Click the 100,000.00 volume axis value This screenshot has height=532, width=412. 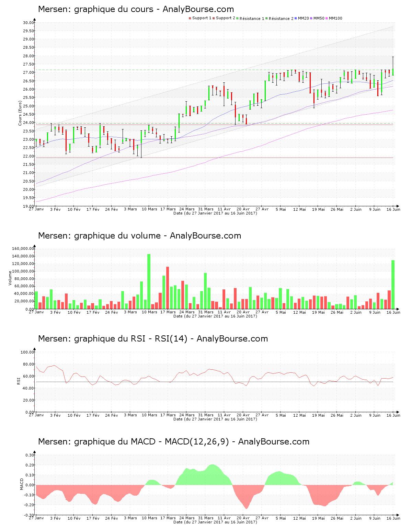[x=23, y=271]
